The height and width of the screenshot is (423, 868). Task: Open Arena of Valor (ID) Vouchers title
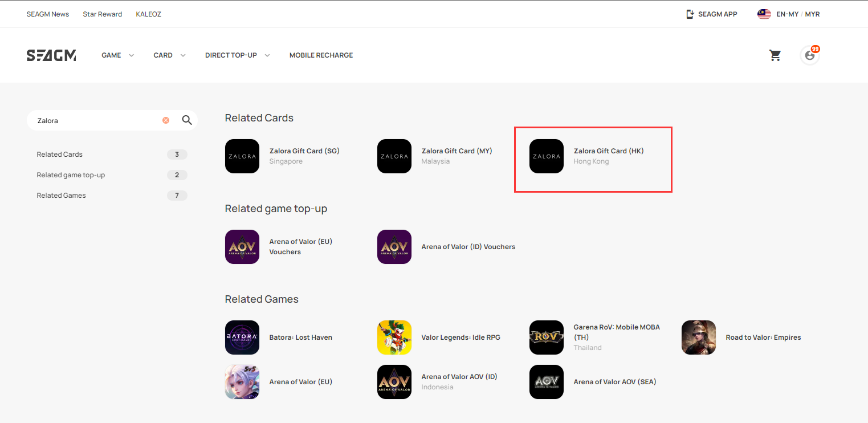(468, 247)
